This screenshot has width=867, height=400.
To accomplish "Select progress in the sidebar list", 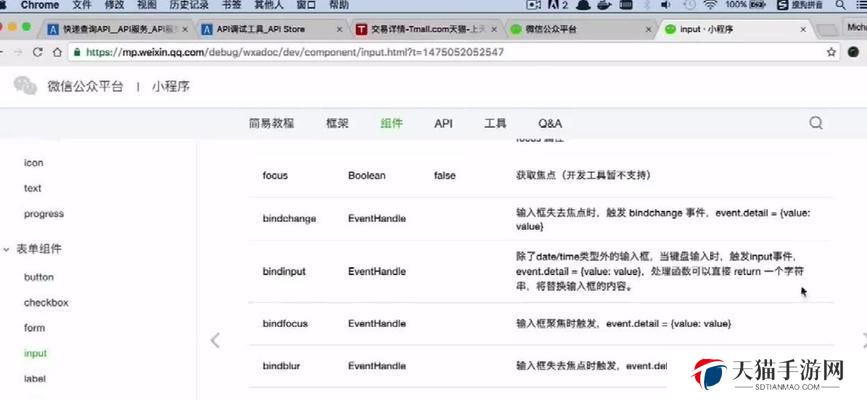I will tap(44, 213).
